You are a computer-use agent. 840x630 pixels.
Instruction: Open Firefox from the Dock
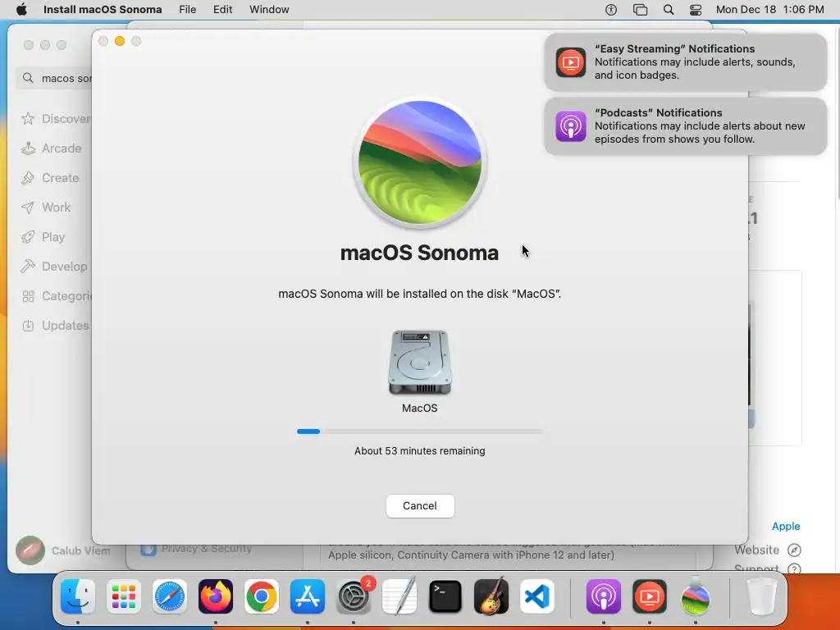[x=216, y=596]
